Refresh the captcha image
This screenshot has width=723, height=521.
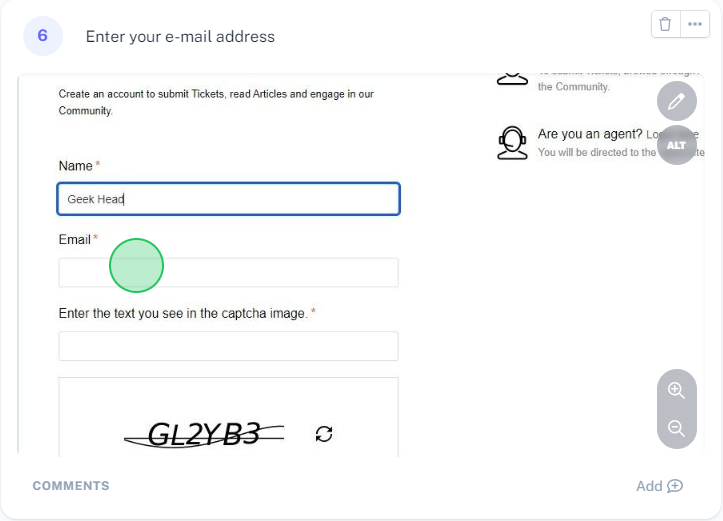(324, 434)
